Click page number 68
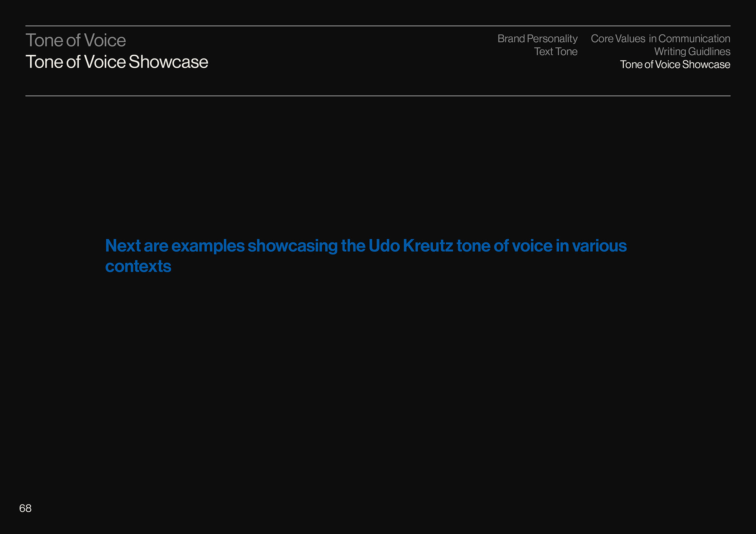The image size is (756, 534). tap(25, 508)
